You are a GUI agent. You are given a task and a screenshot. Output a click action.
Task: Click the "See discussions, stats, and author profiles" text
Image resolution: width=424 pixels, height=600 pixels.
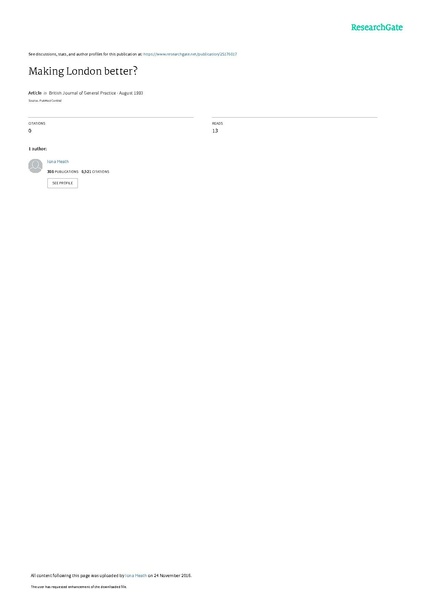(85, 54)
